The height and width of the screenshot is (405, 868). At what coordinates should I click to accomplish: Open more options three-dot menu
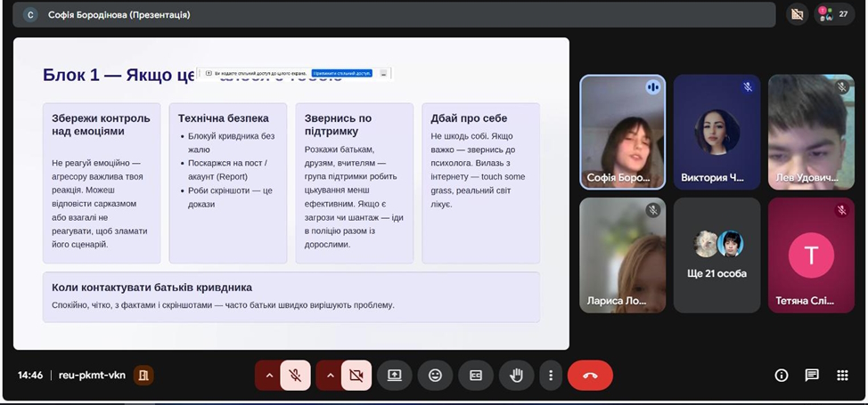click(x=551, y=376)
